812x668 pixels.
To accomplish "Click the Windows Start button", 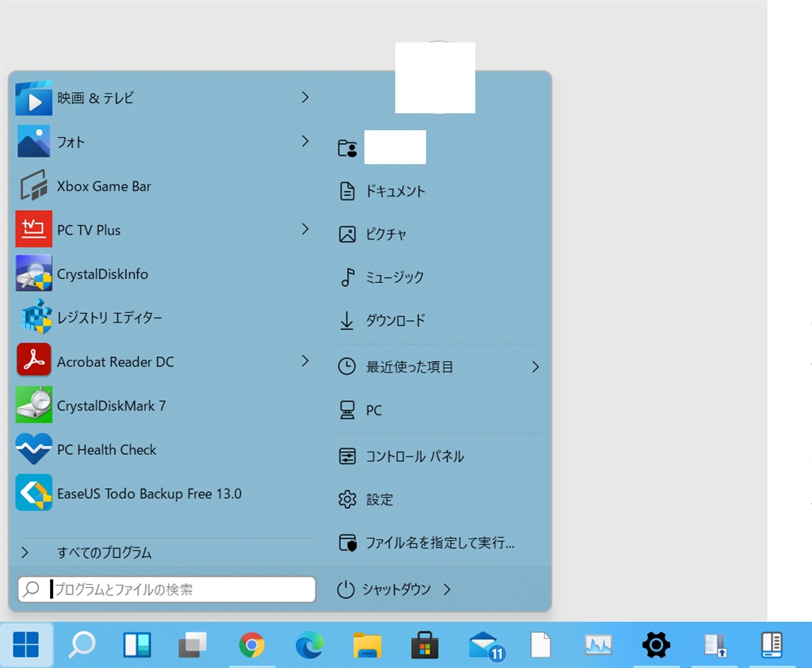I will click(x=26, y=645).
